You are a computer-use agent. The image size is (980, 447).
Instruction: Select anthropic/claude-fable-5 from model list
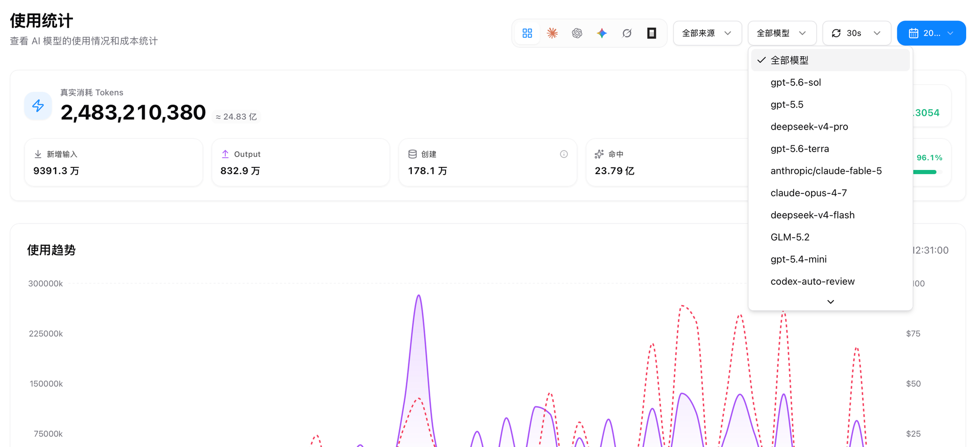pos(830,171)
